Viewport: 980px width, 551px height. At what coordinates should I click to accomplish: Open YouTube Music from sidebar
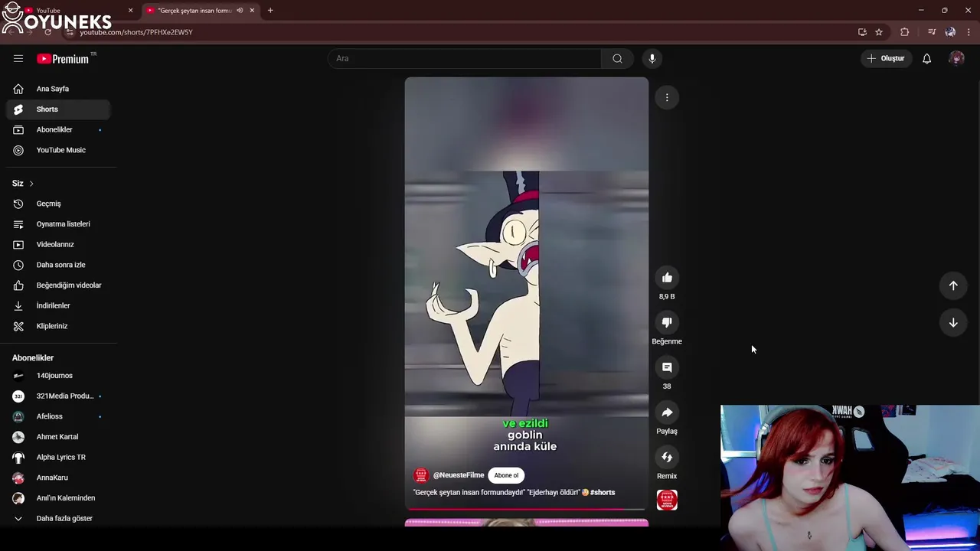pos(58,150)
